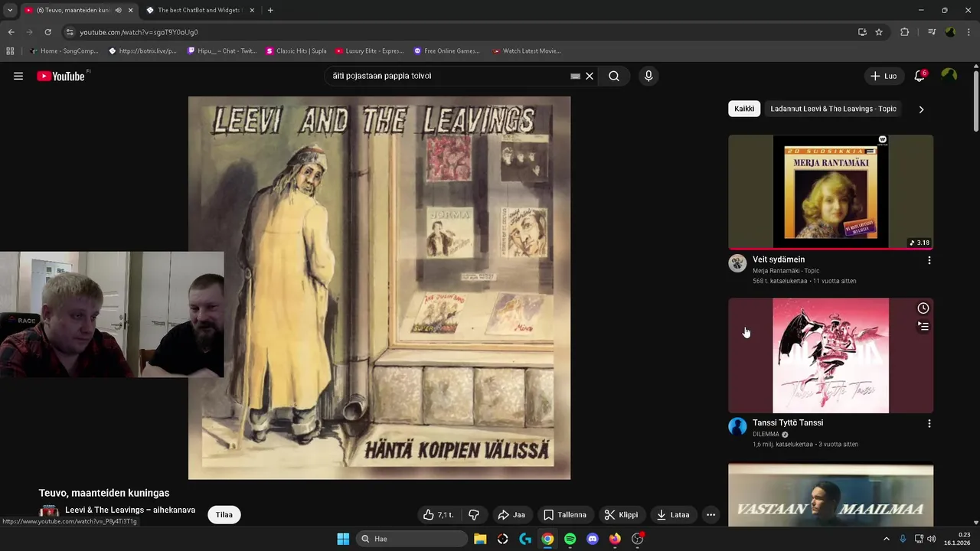This screenshot has height=551, width=980.
Task: Share the video with the Jaa button
Action: (x=511, y=515)
